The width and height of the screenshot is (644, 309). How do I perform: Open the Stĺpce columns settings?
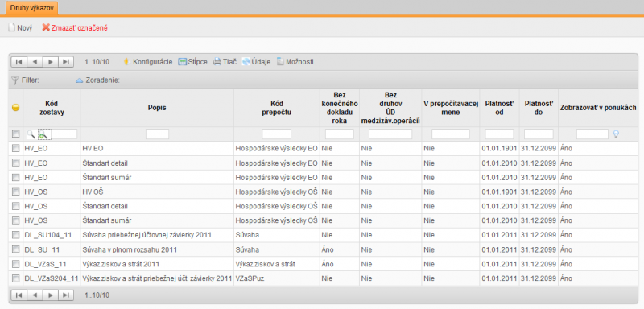pyautogui.click(x=192, y=62)
